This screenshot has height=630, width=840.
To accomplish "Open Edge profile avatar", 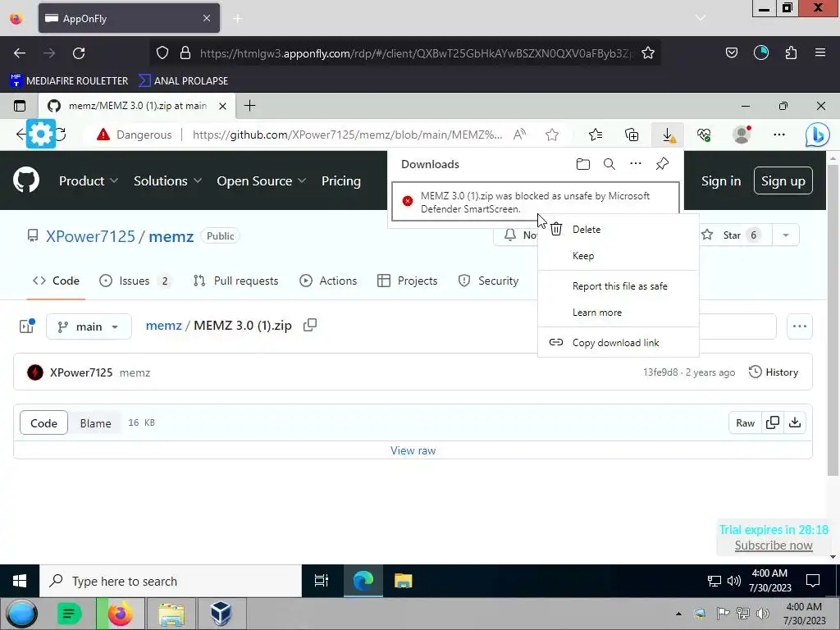I will click(742, 135).
